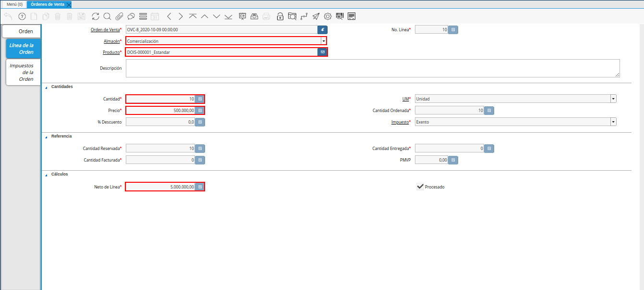Open the UM Unidad dropdown
The height and width of the screenshot is (290, 644).
coord(613,99)
